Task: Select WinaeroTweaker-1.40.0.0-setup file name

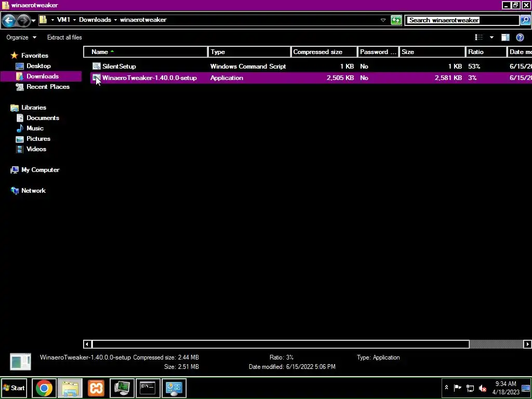Action: pos(149,78)
